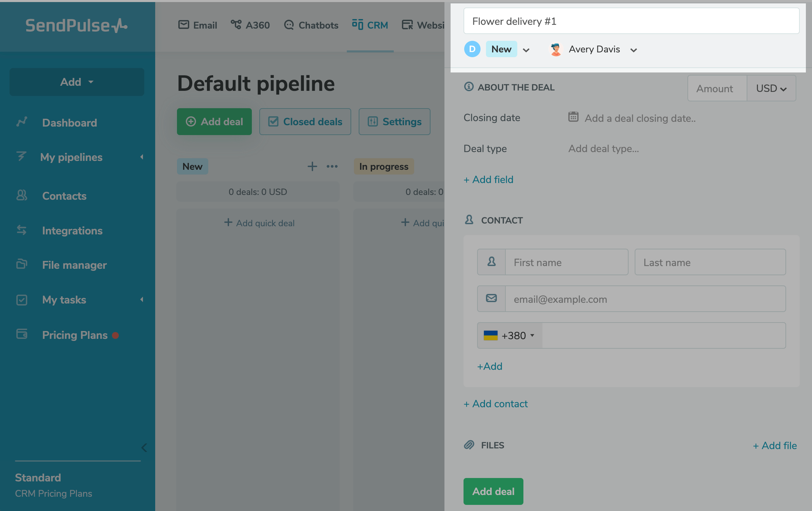Click the green Add deal button in the deal form

(x=493, y=491)
